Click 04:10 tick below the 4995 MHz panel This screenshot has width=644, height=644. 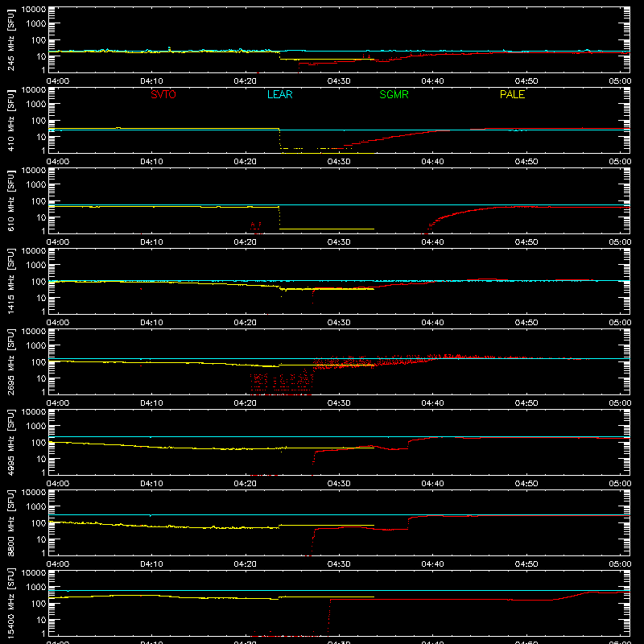(151, 484)
